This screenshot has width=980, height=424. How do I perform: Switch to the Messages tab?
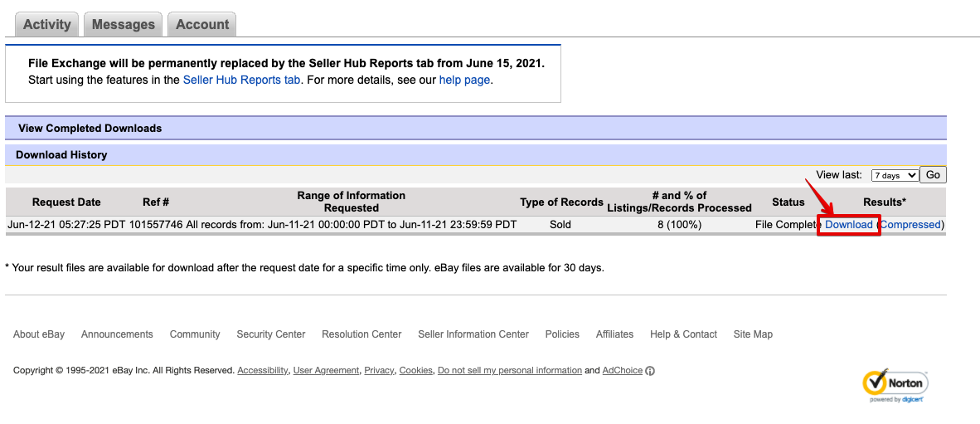pos(124,24)
